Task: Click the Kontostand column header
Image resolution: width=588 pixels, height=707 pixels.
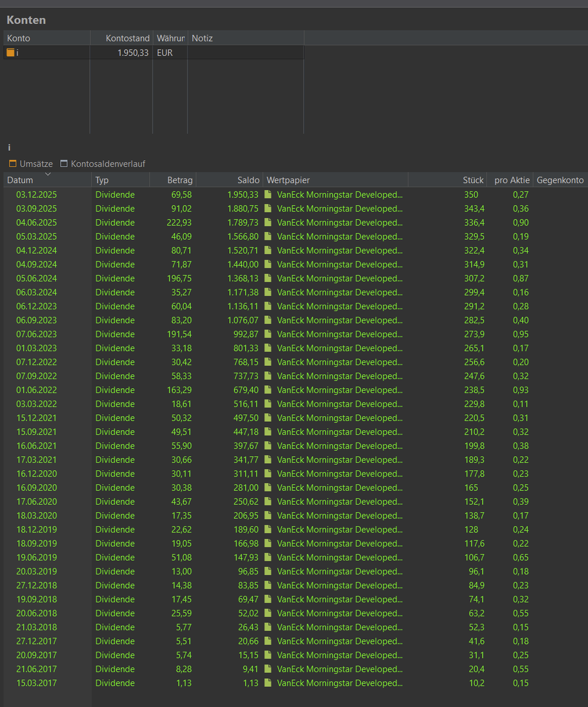Action: (x=121, y=38)
